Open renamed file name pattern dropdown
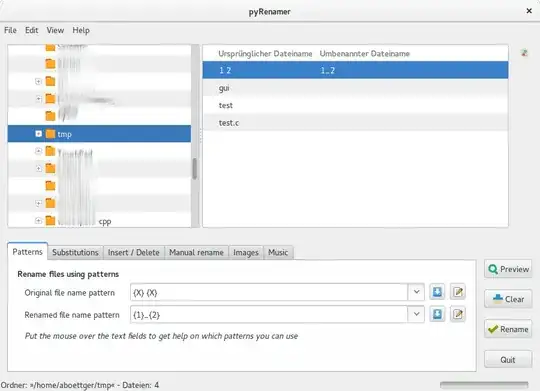Image resolution: width=540 pixels, height=391 pixels. [416, 314]
